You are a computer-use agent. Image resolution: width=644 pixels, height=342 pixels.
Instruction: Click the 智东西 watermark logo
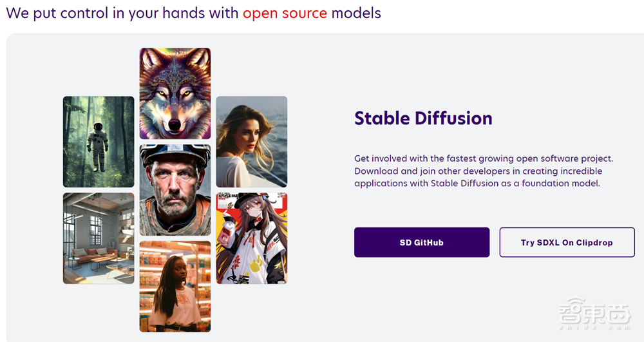click(594, 317)
